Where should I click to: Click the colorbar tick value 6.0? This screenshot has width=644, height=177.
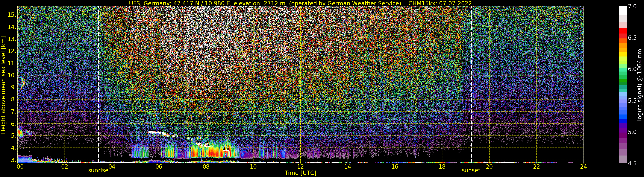[632, 69]
